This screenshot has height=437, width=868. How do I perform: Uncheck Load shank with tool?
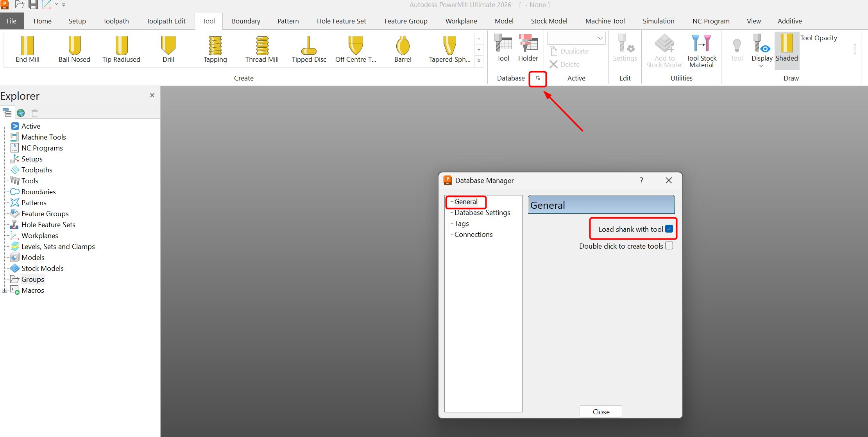(x=669, y=229)
